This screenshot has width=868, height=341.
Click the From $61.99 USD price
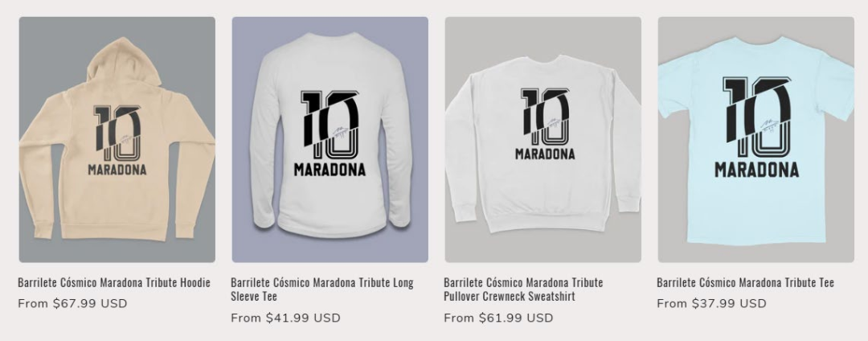point(499,318)
